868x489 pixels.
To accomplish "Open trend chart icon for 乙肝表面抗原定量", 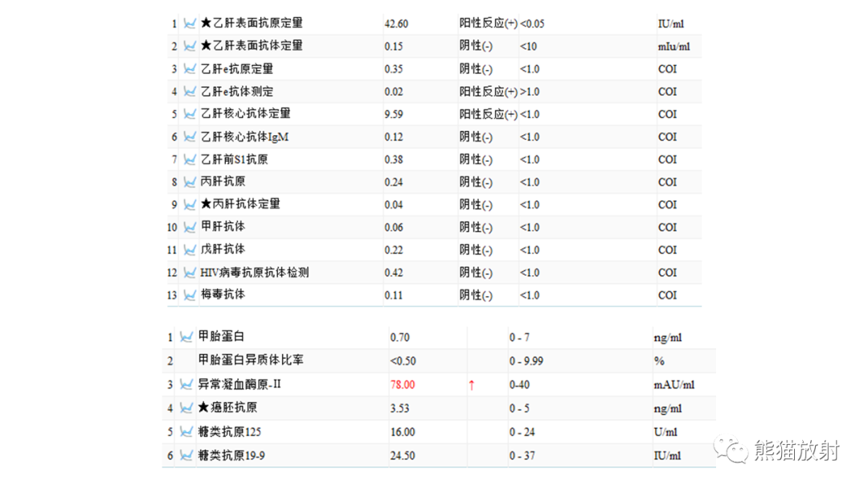I will click(190, 23).
